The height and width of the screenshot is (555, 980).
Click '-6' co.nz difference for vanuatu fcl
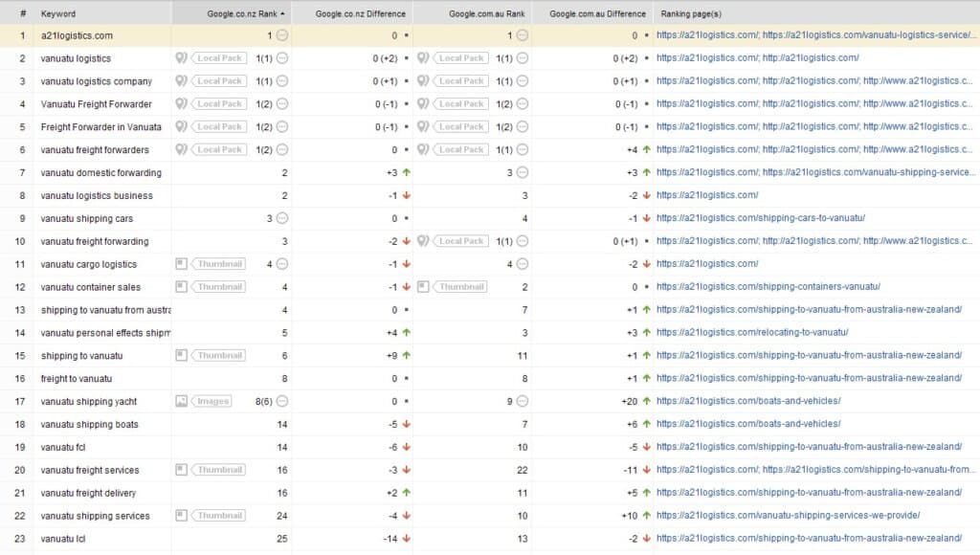[x=393, y=447]
